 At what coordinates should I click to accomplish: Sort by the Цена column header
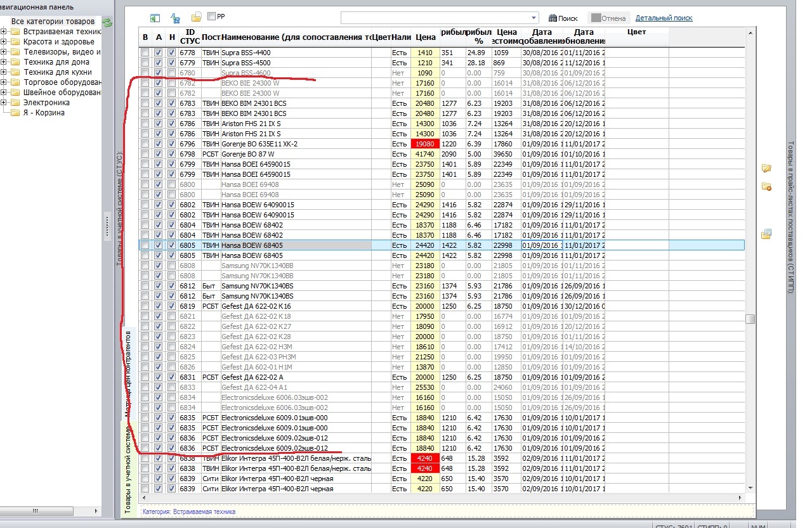click(x=425, y=37)
